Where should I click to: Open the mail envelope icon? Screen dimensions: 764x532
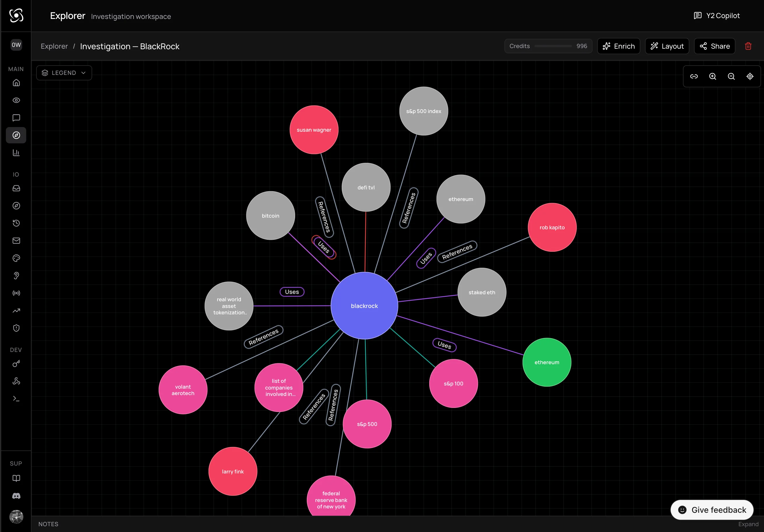(x=16, y=241)
